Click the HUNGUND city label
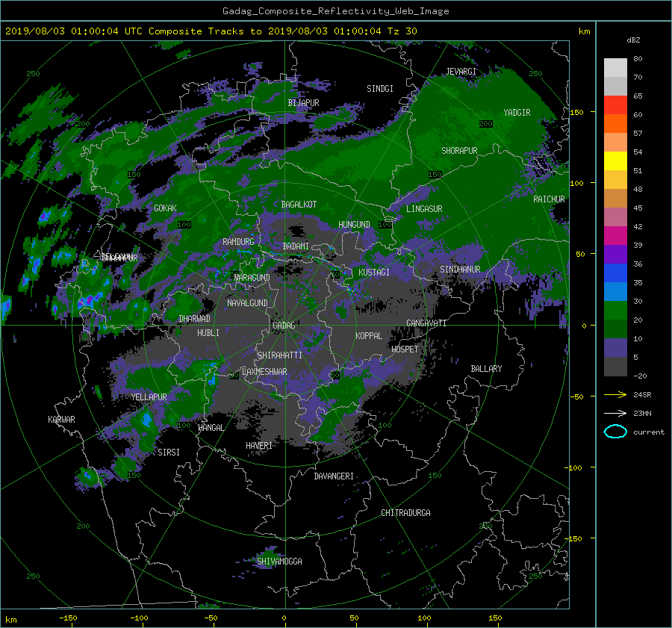672x628 pixels. [354, 224]
